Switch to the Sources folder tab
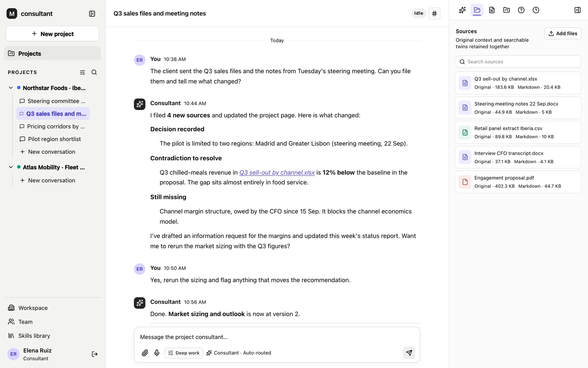This screenshot has height=368, width=588. tap(477, 10)
